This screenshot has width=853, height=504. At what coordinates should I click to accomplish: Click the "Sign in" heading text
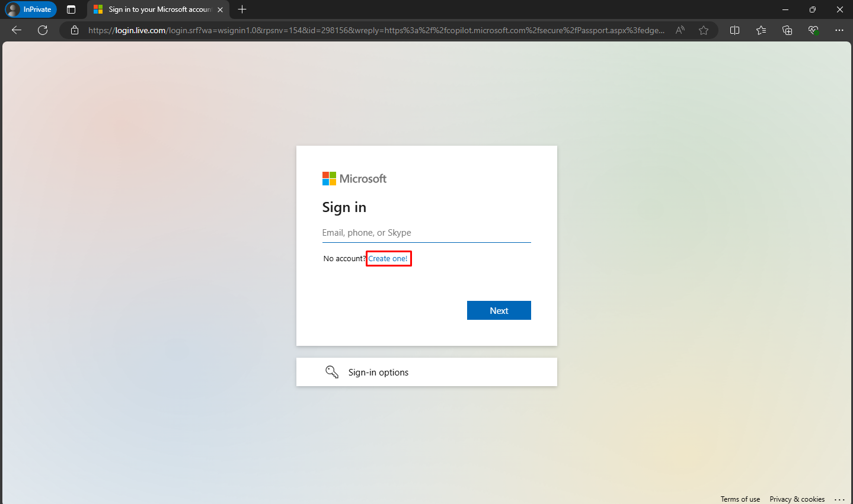point(344,207)
